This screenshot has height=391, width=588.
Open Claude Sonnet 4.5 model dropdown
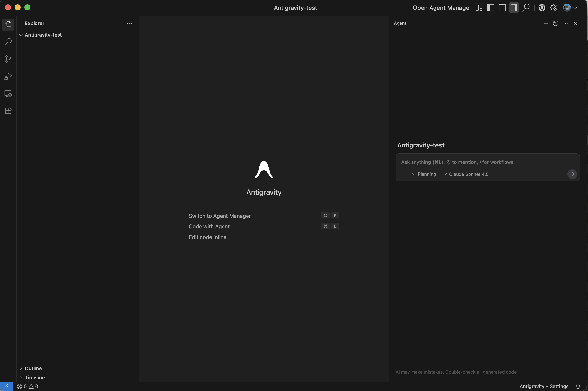tap(466, 174)
